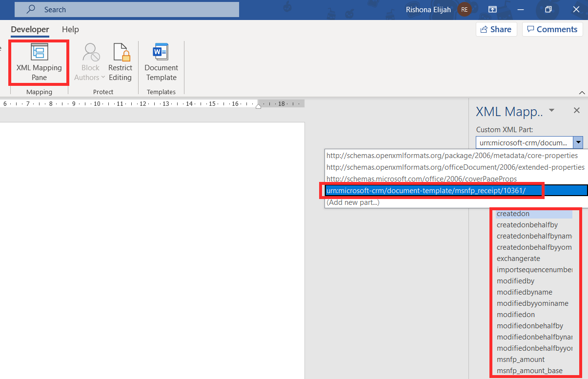Screen dimensions: 588x379
Task: Click the search magnifier icon
Action: (x=31, y=9)
